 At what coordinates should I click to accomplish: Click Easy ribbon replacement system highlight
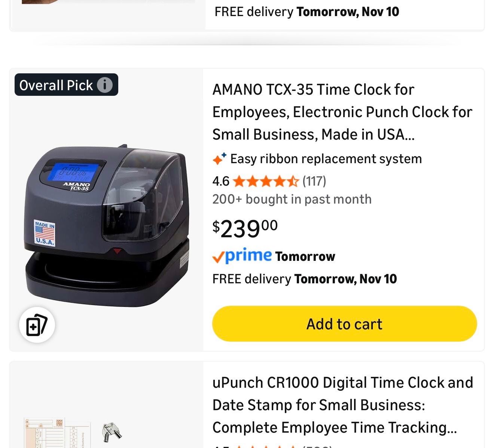tap(326, 159)
